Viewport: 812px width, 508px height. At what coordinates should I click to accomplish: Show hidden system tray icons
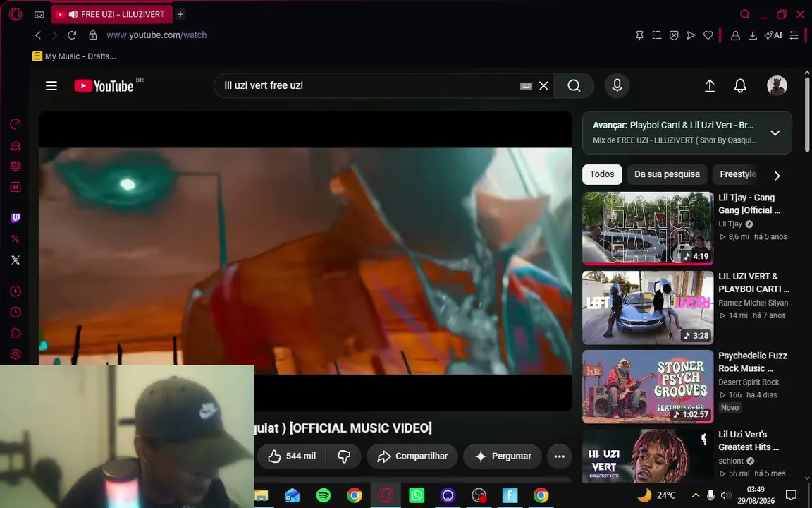click(x=696, y=495)
